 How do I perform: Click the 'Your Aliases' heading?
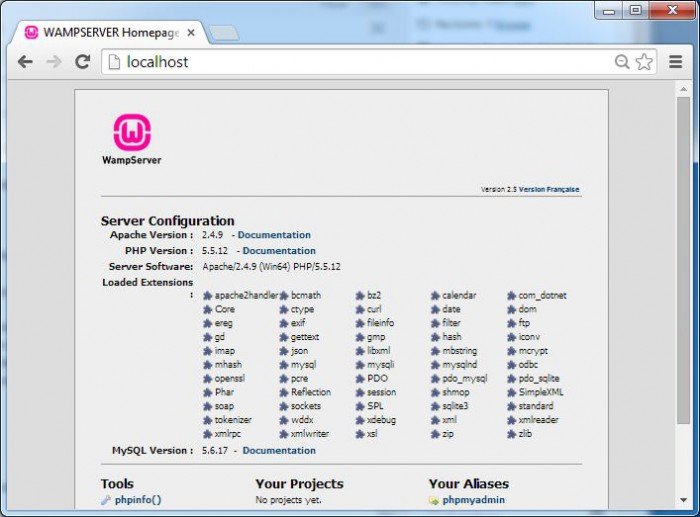click(x=469, y=484)
